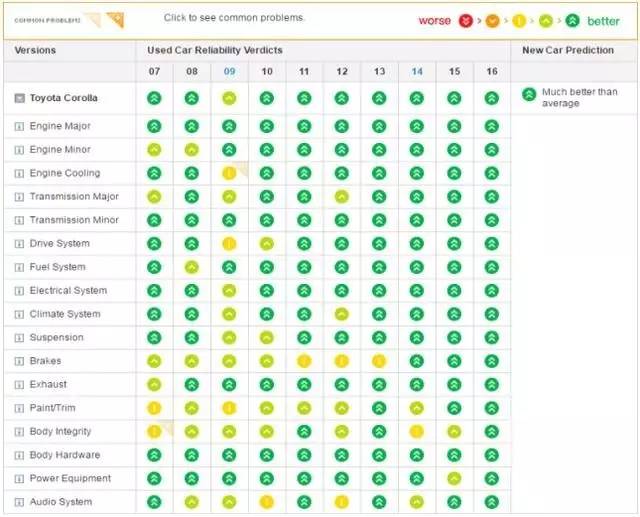
Task: Select the 09 model year column
Action: click(x=229, y=72)
